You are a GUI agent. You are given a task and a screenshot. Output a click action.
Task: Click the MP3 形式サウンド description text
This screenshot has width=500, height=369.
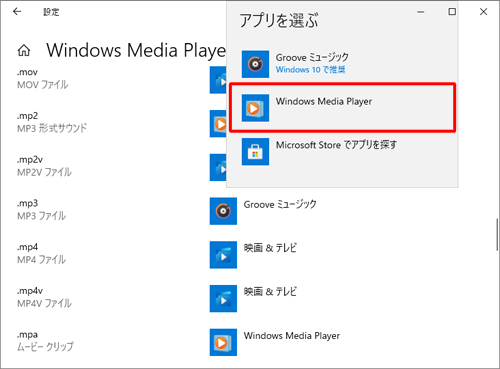click(52, 128)
